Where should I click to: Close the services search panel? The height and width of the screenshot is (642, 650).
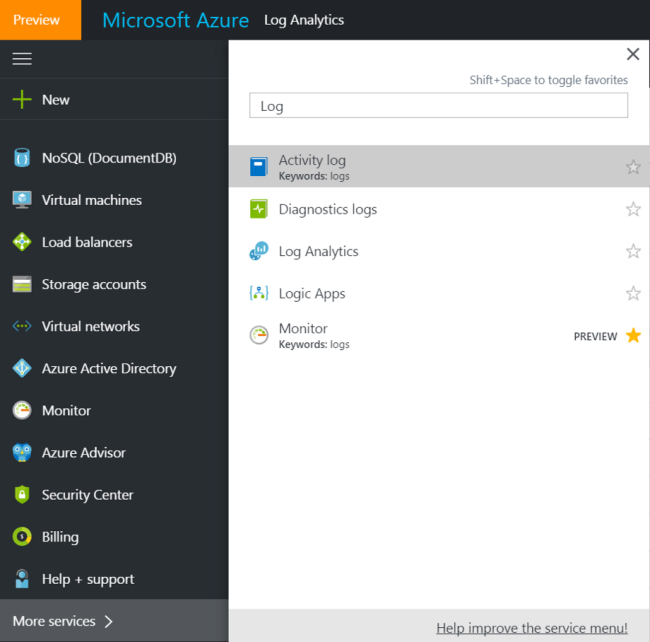[x=633, y=54]
